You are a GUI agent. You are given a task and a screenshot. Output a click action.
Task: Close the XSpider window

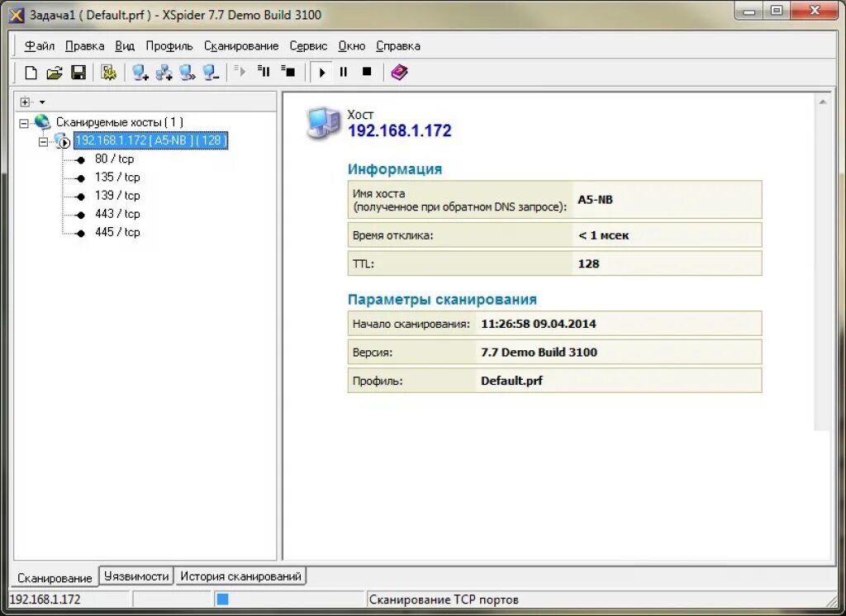(x=815, y=11)
